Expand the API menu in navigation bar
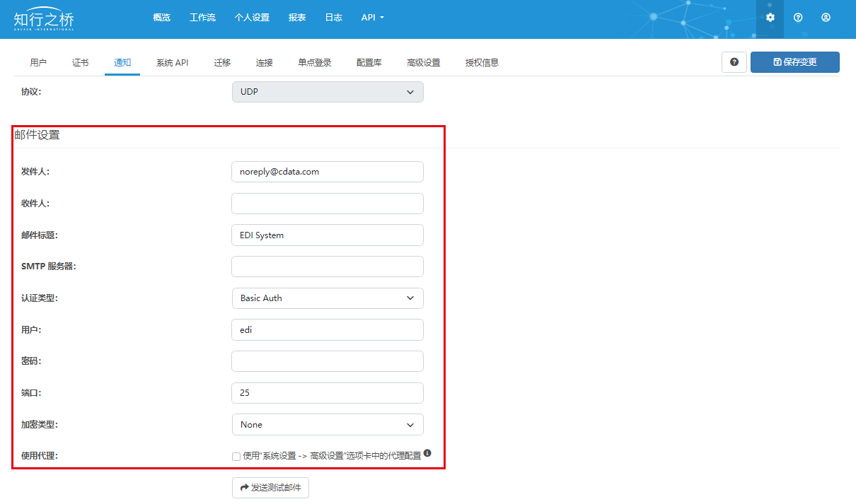This screenshot has height=504, width=856. click(x=372, y=18)
